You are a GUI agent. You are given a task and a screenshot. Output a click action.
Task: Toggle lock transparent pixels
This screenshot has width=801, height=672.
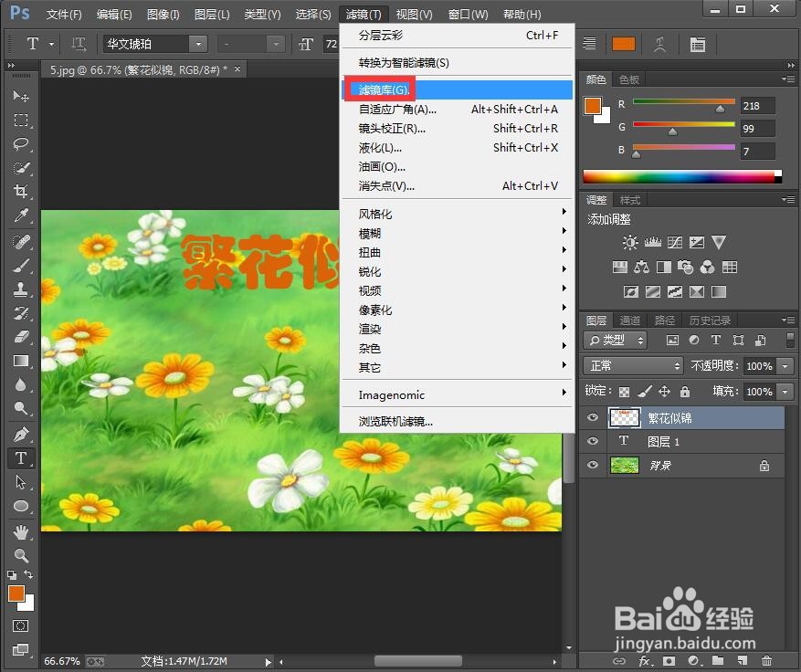pyautogui.click(x=624, y=392)
